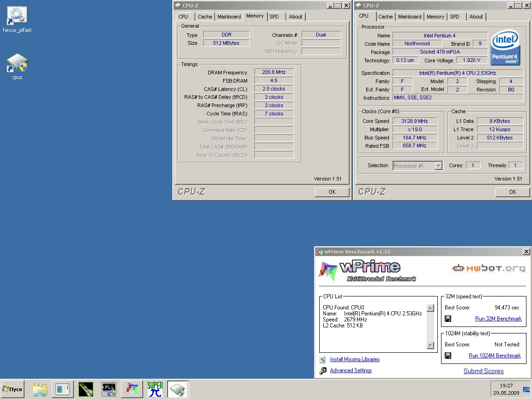Activate the CPU-Z taskbar button

point(178,389)
